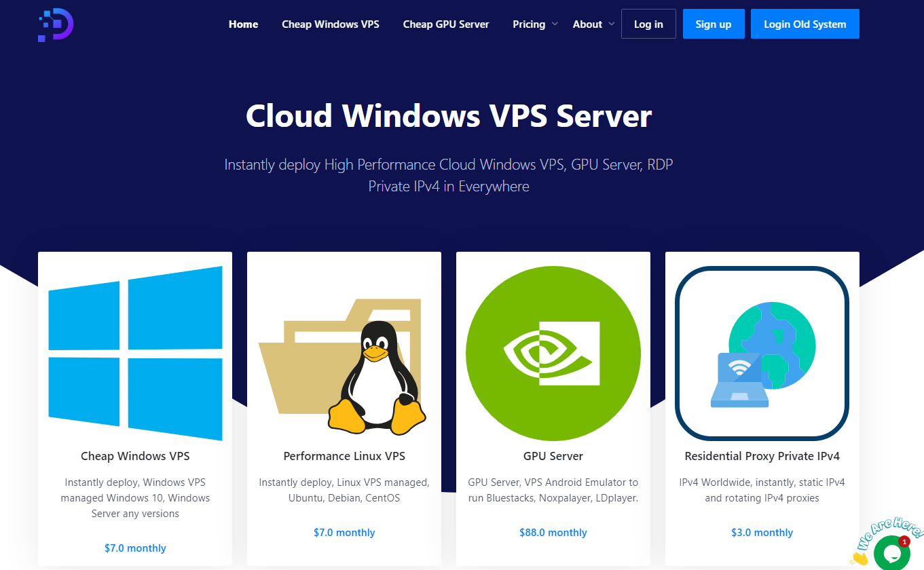
Task: Click the site logo in the header
Action: (56, 24)
